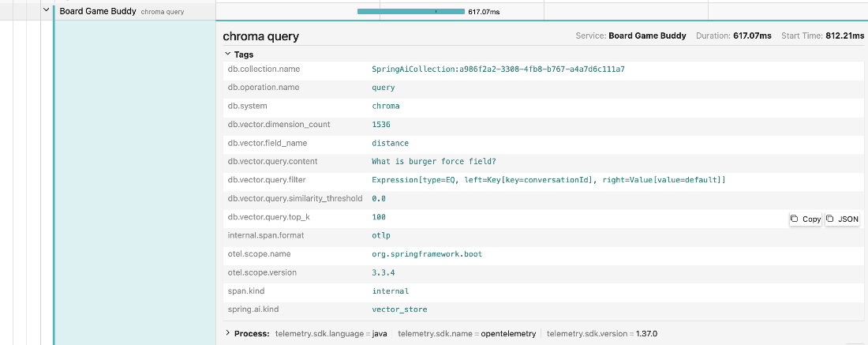Click the 100 top_k value
Image resolution: width=868 pixels, height=345 pixels.
pyautogui.click(x=379, y=217)
